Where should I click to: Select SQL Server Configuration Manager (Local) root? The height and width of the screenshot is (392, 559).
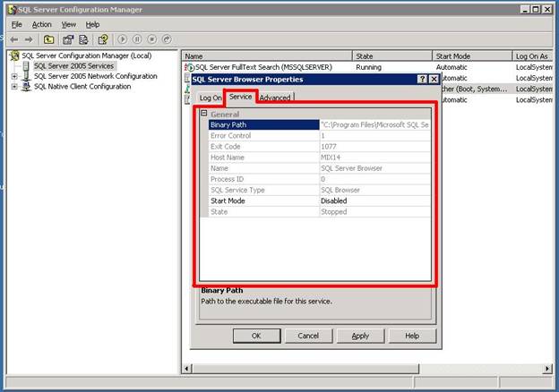point(87,55)
